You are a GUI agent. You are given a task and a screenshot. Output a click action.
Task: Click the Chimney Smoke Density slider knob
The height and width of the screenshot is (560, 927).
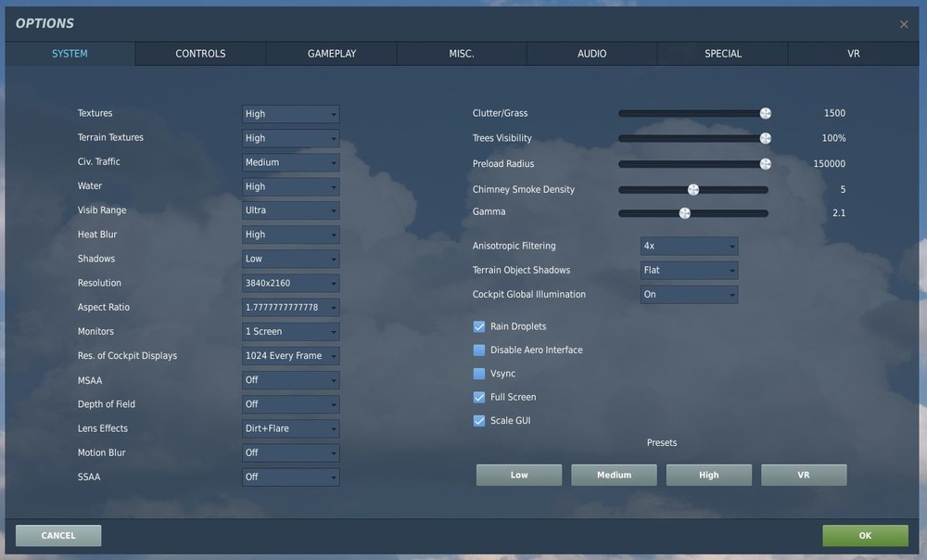[x=693, y=189]
